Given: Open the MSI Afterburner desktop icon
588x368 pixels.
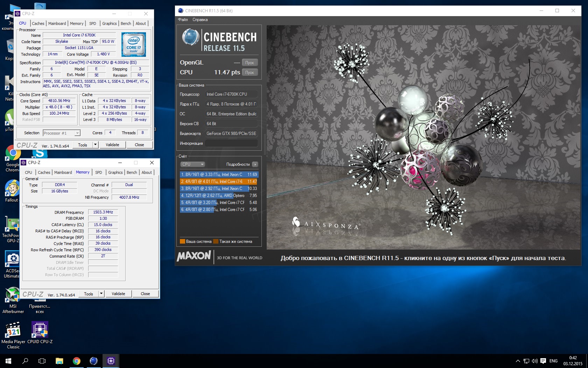Looking at the screenshot, I should (13, 300).
